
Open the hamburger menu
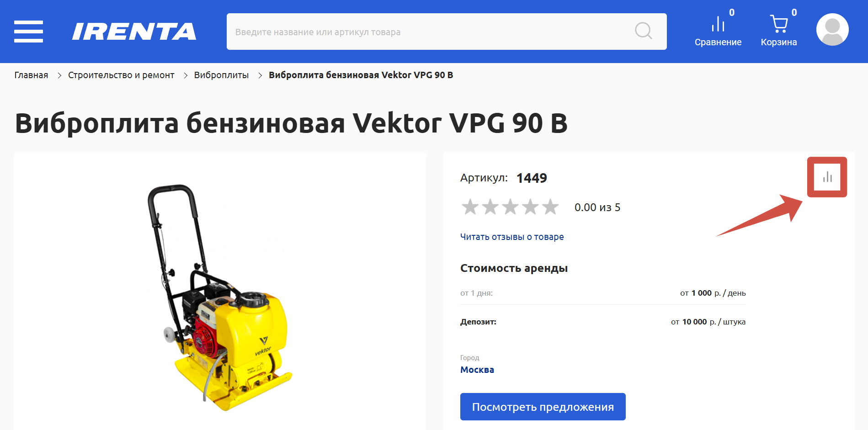tap(28, 32)
